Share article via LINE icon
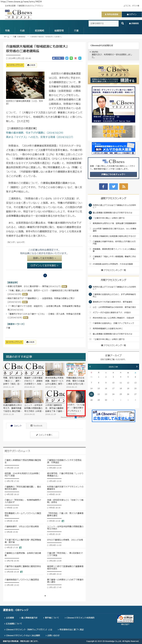Image resolution: width=142 pixels, height=644 pixels. tap(71, 58)
